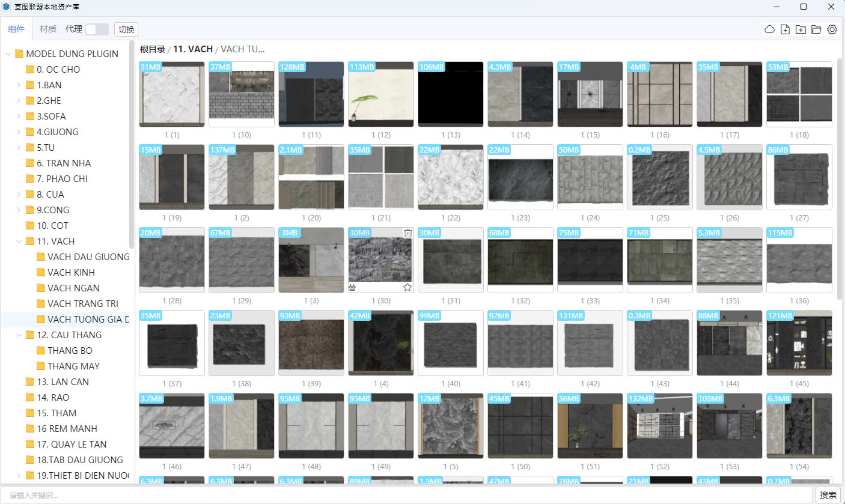Click the add new file icon
Viewport: 845px width, 504px height.
[x=785, y=29]
